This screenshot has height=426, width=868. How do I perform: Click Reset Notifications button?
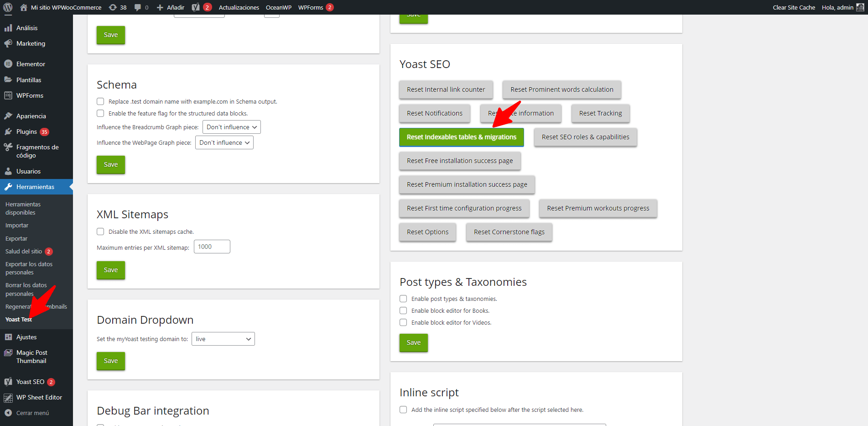coord(435,113)
